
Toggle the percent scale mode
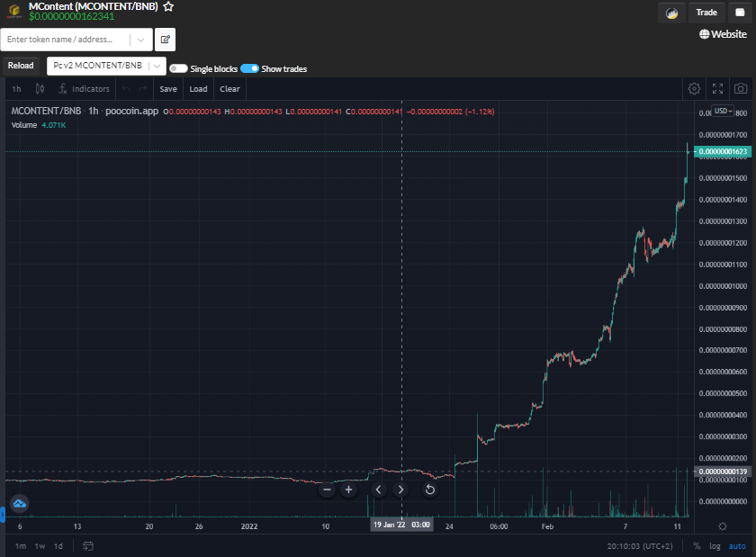coord(697,546)
